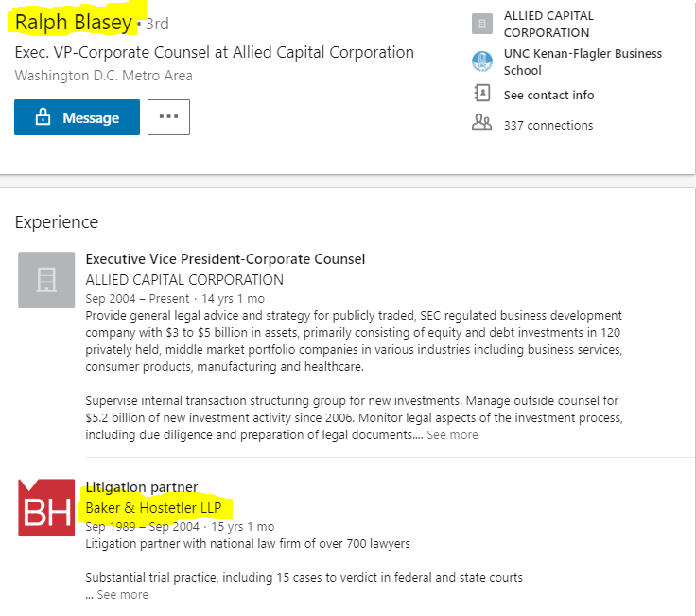Click the Allied Capital building icon in sidebar
696x616 pixels.
pos(482,24)
